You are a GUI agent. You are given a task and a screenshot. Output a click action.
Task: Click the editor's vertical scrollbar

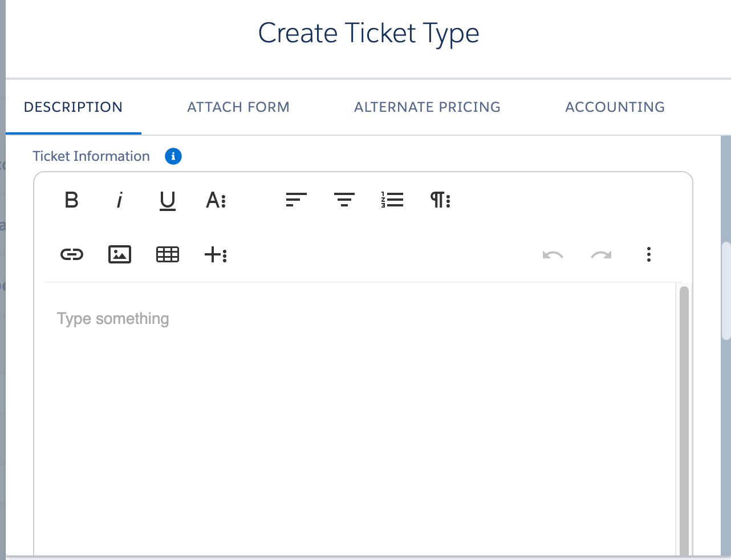[684, 421]
